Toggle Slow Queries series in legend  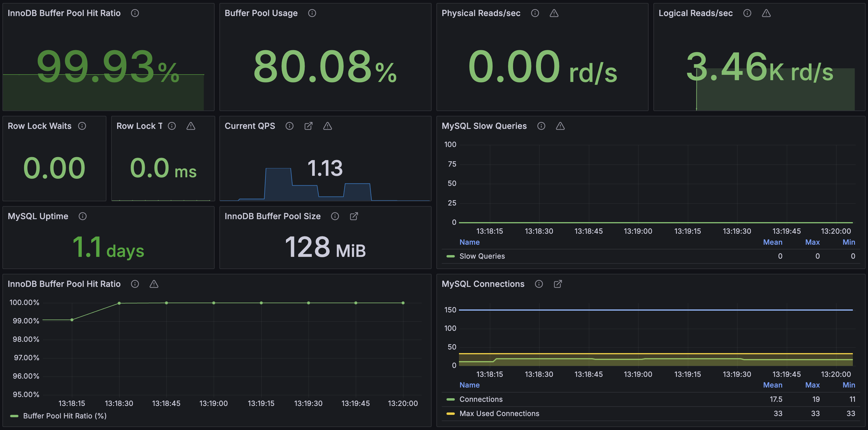(482, 256)
